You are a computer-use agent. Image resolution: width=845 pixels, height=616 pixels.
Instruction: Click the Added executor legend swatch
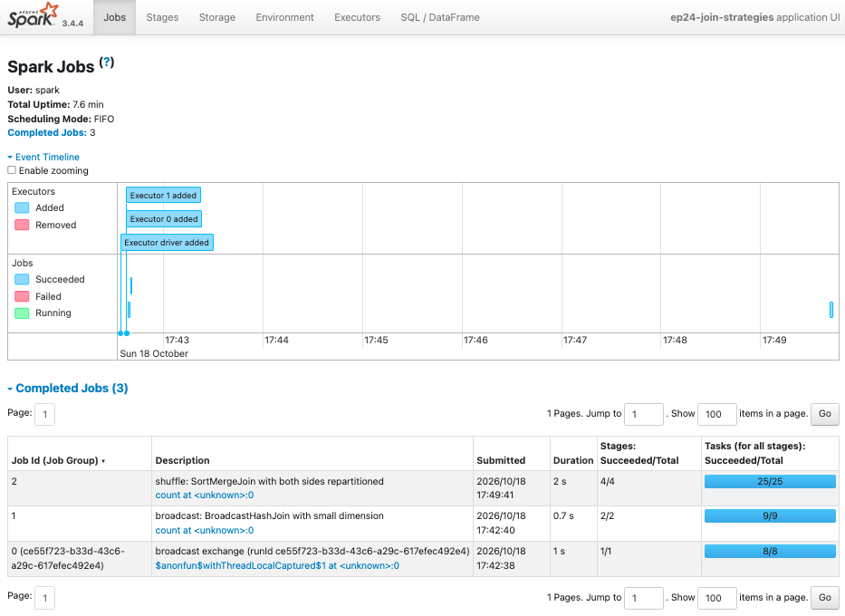point(22,207)
